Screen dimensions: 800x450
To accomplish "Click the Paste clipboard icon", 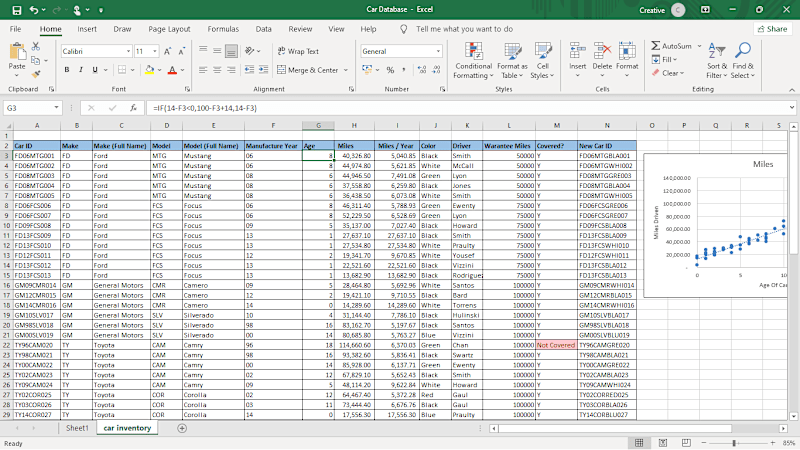I will [17, 52].
